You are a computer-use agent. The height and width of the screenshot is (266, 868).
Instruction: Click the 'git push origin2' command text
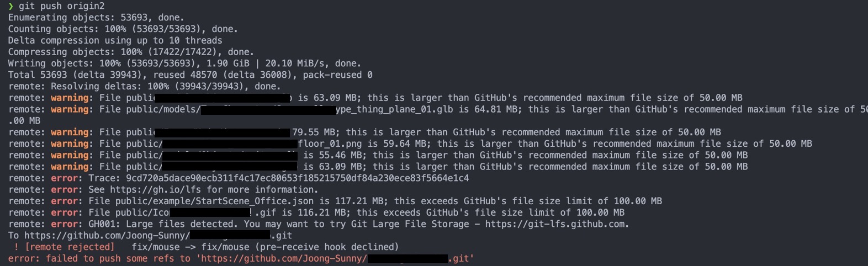[61, 6]
